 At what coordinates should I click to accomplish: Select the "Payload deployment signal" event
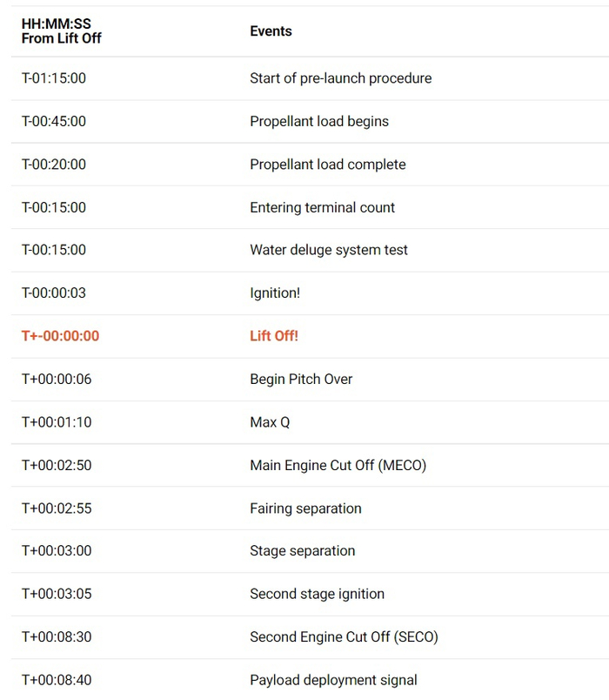click(333, 680)
